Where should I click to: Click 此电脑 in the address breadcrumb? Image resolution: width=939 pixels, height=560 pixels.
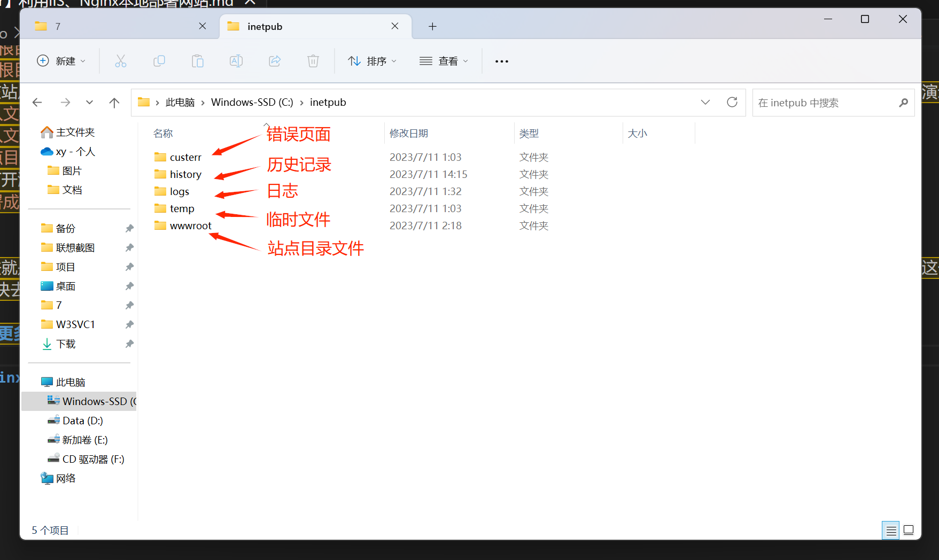pyautogui.click(x=180, y=103)
